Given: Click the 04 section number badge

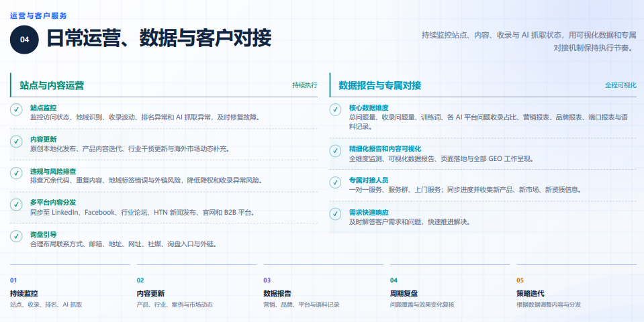Looking at the screenshot, I should (24, 40).
